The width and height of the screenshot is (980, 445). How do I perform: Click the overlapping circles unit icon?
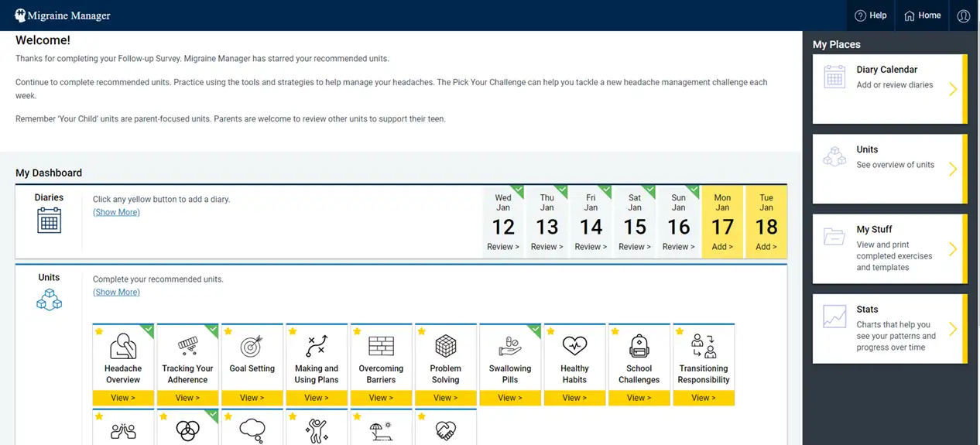[187, 431]
